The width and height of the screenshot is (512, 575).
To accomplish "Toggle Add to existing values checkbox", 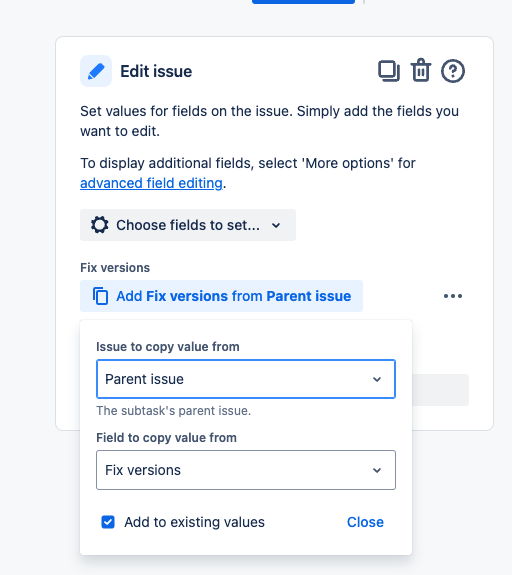I will pos(108,522).
